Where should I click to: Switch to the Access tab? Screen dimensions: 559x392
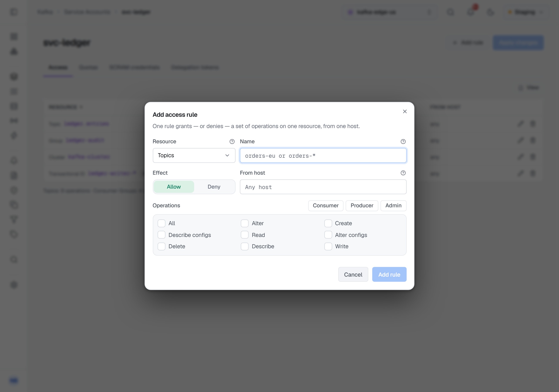[x=58, y=68]
